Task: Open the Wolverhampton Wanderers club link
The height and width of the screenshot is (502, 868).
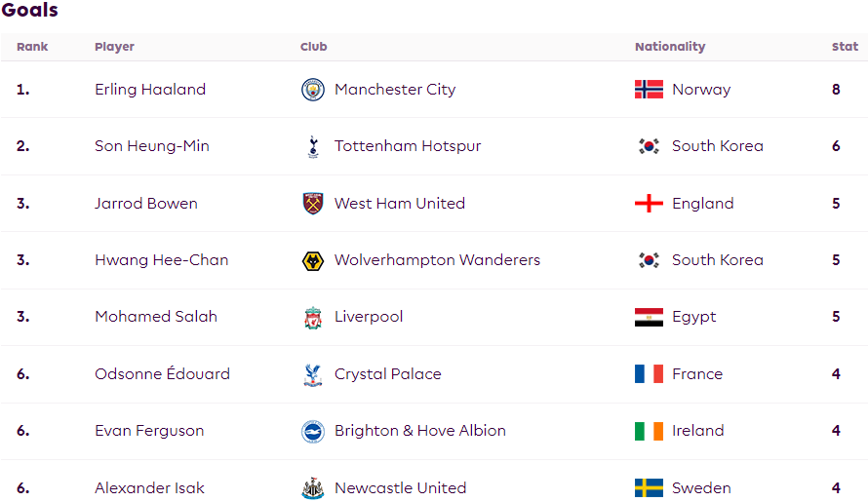Action: click(437, 260)
